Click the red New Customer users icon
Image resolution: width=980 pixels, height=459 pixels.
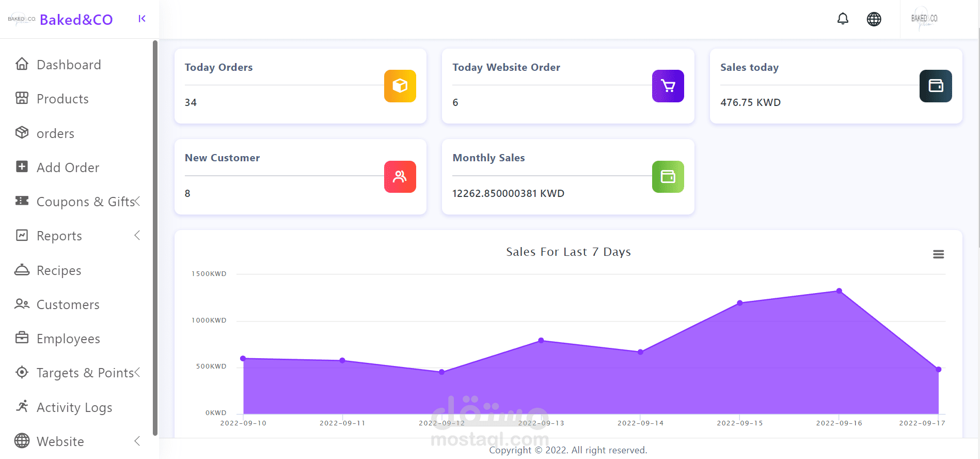(400, 177)
